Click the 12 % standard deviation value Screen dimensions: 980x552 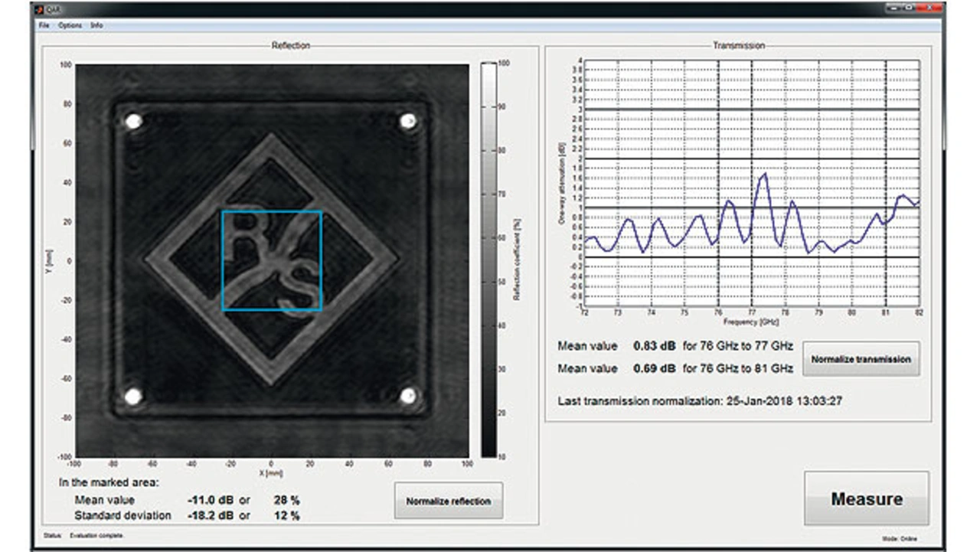click(287, 515)
